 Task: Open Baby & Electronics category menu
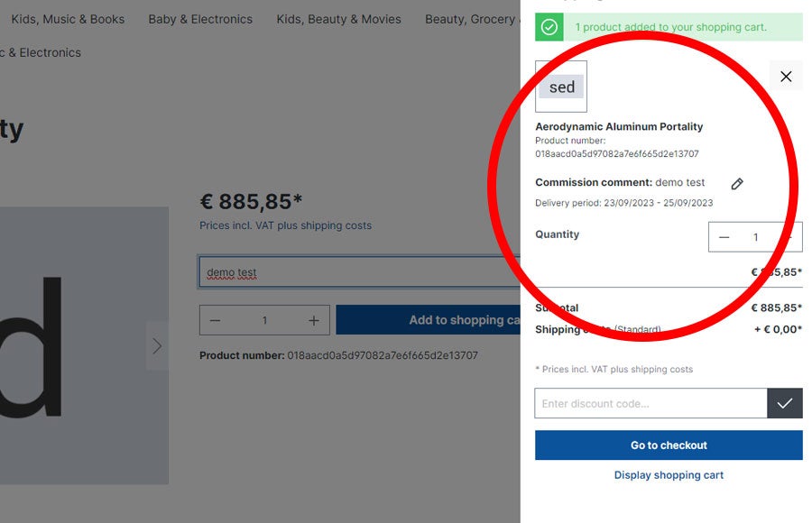click(200, 19)
